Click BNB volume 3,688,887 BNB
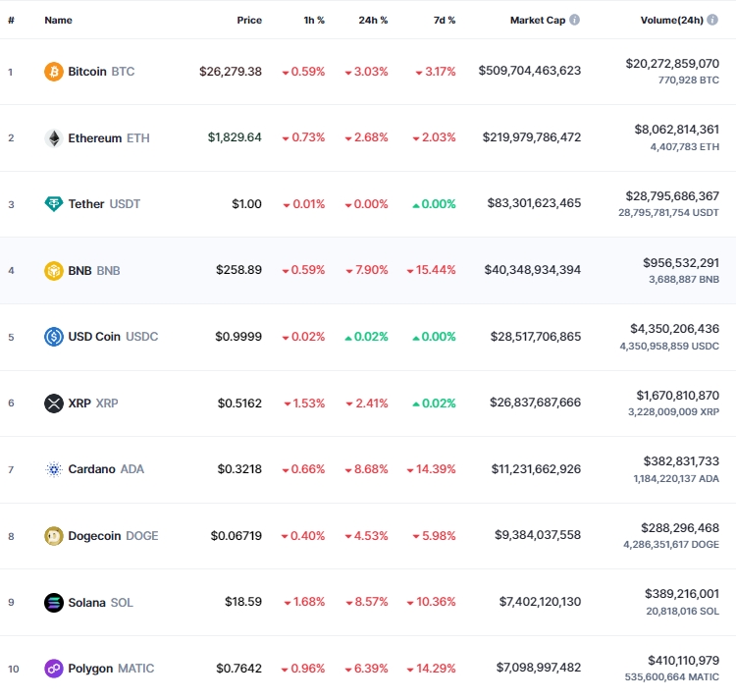Image resolution: width=736 pixels, height=700 pixels. pyautogui.click(x=684, y=280)
